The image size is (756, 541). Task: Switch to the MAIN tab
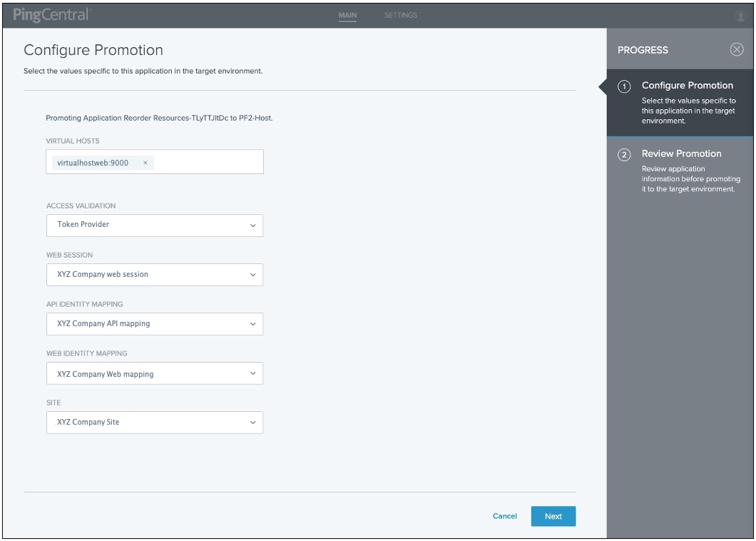pyautogui.click(x=347, y=14)
